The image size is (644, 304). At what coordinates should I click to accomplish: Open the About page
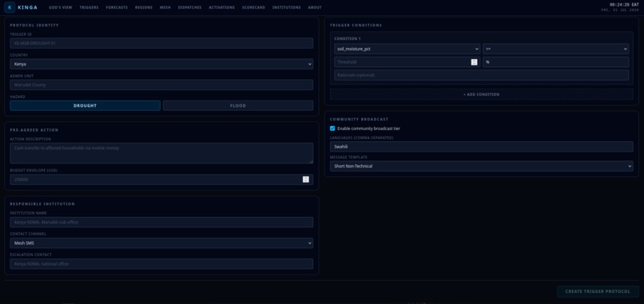(x=315, y=7)
